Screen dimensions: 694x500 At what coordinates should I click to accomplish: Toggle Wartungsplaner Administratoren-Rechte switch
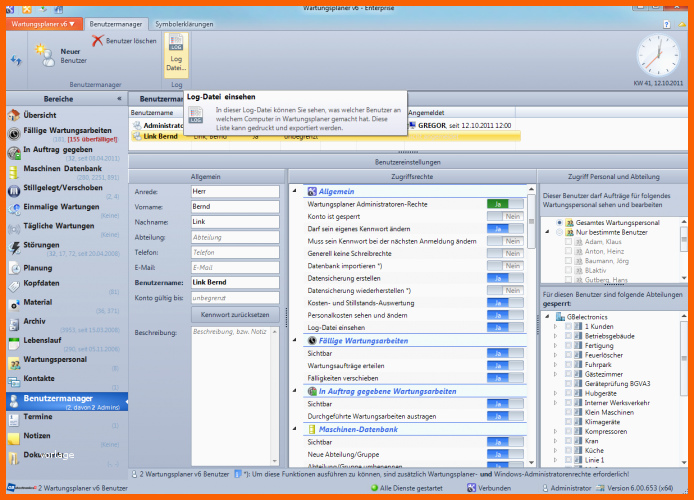coord(505,204)
